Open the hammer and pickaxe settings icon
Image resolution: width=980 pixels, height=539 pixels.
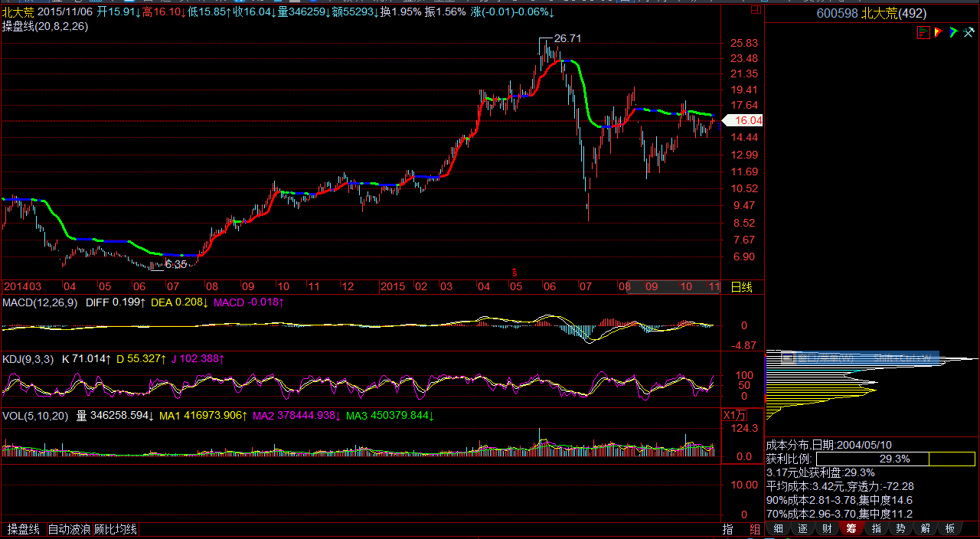pyautogui.click(x=968, y=32)
